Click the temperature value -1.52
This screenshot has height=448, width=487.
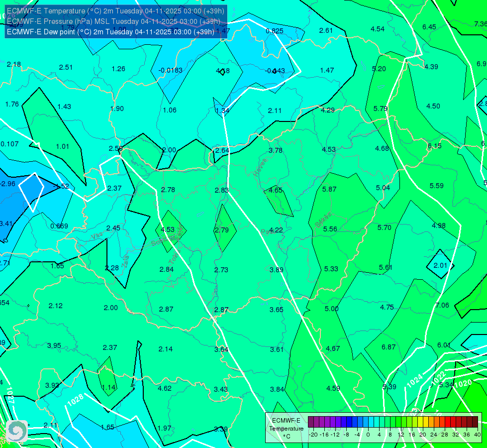point(62,186)
